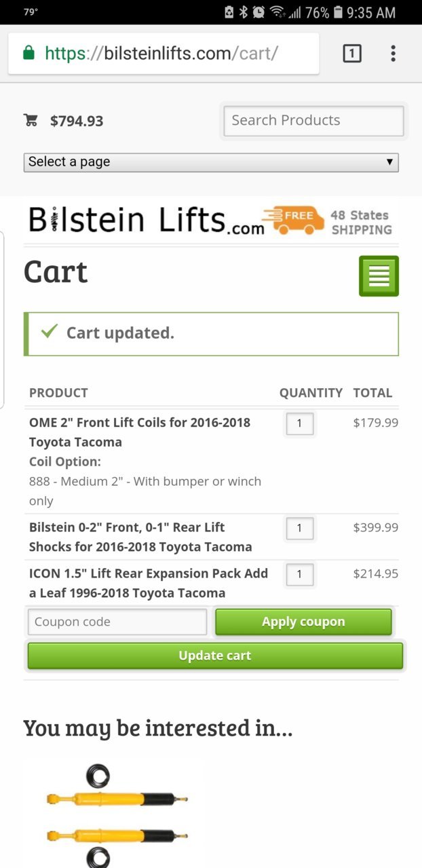Open the OME 2" Front Lift Coils product link
Image resolution: width=422 pixels, height=868 pixels.
pyautogui.click(x=140, y=432)
